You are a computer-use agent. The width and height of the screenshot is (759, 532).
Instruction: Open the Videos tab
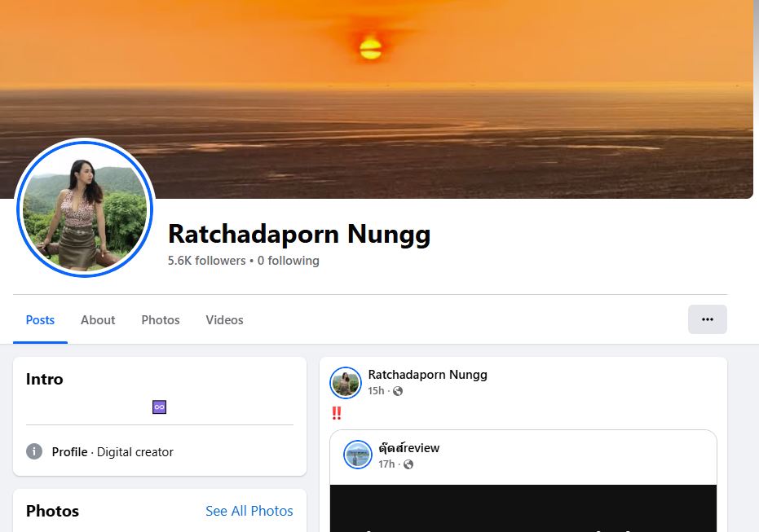coord(225,320)
